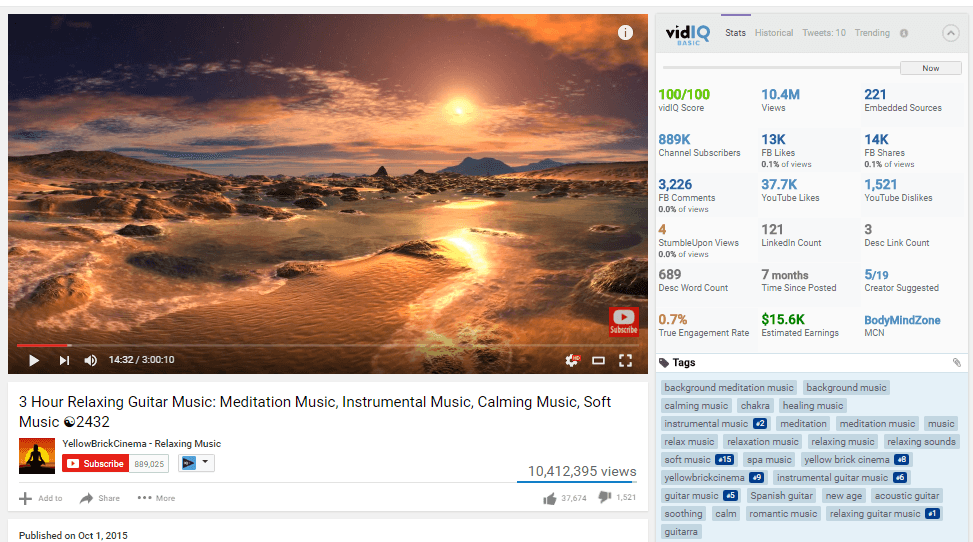Open the BodyMindZone MCN link

click(904, 320)
